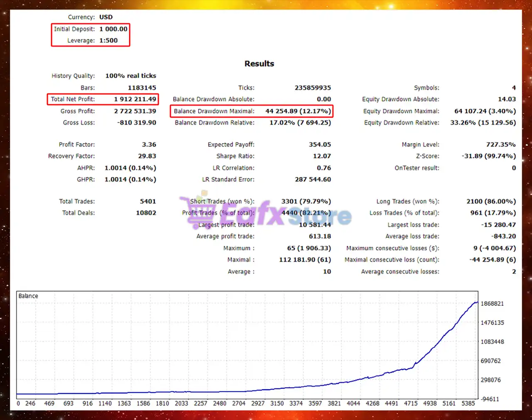
Task: Select the Initial Deposit value 1 000.00
Action: pyautogui.click(x=113, y=29)
